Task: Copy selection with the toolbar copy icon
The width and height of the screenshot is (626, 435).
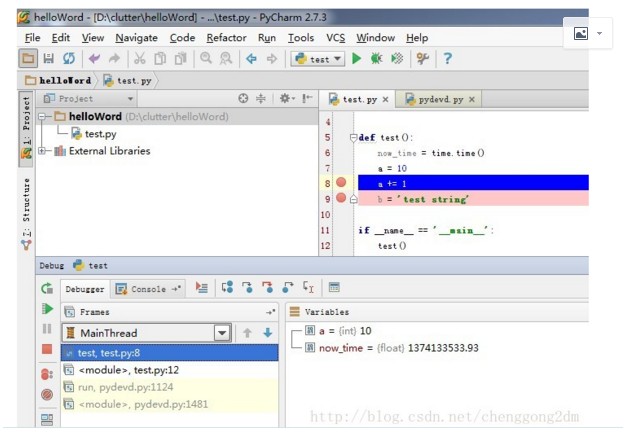Action: [x=160, y=59]
